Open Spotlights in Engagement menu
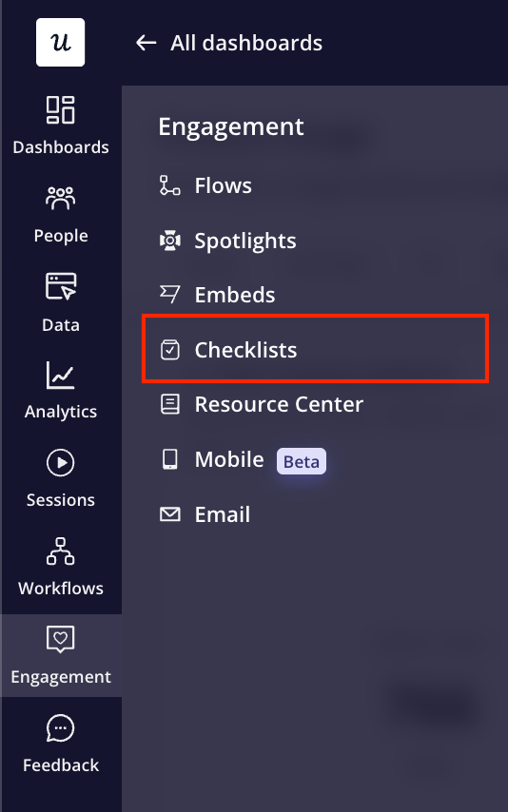Viewport: 508px width, 812px height. pyautogui.click(x=245, y=241)
